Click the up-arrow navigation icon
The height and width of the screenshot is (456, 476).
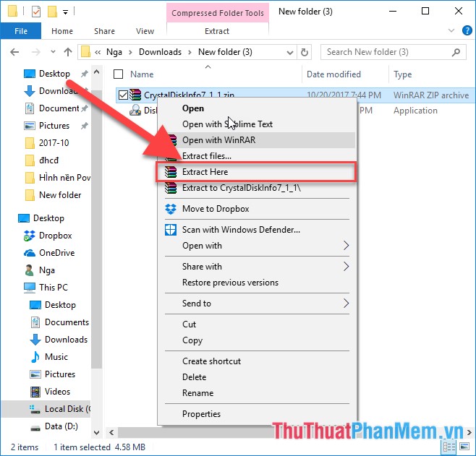tap(68, 52)
